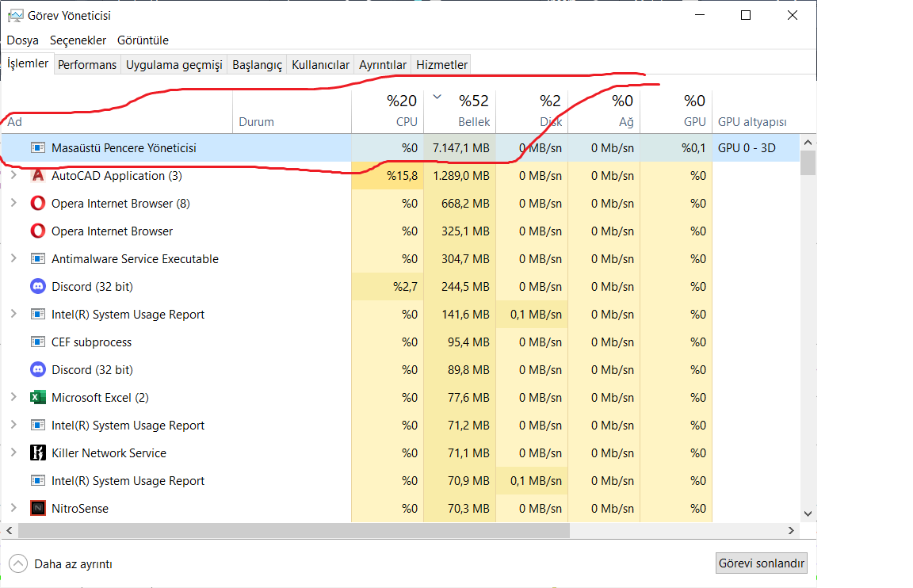Click the 1.289,0 MB memory value
Image resolution: width=913 pixels, height=588 pixels.
coord(461,176)
